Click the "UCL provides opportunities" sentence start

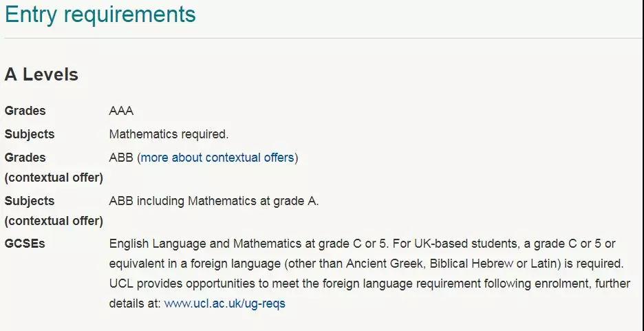182,284
